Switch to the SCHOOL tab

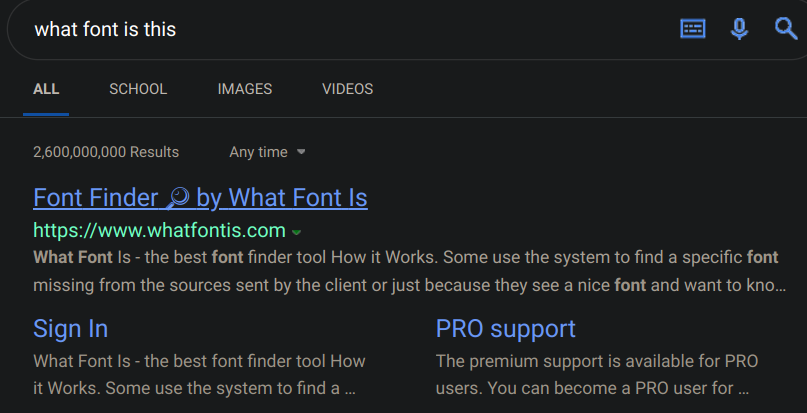(x=138, y=89)
